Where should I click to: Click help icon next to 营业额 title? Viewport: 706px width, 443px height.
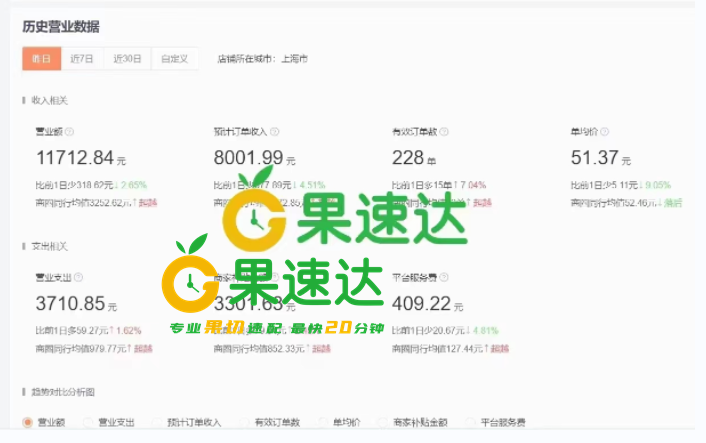click(69, 132)
